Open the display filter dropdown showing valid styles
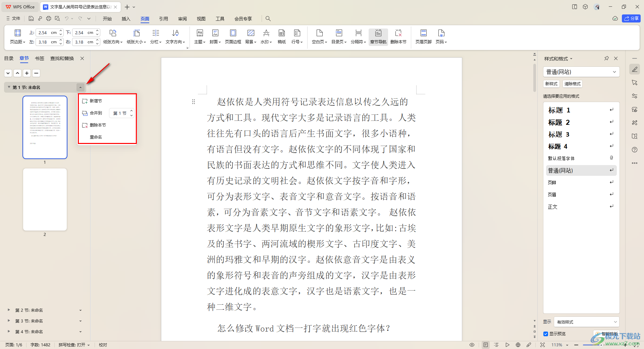This screenshot has height=349, width=644. coord(586,322)
